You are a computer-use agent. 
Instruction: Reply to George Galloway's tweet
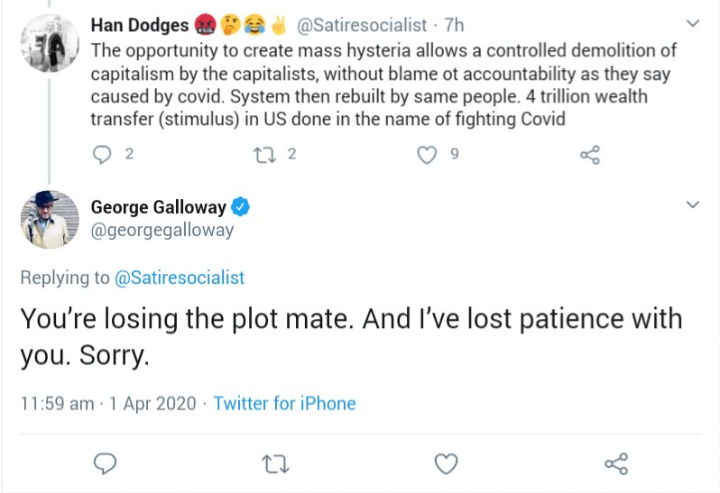[x=105, y=463]
